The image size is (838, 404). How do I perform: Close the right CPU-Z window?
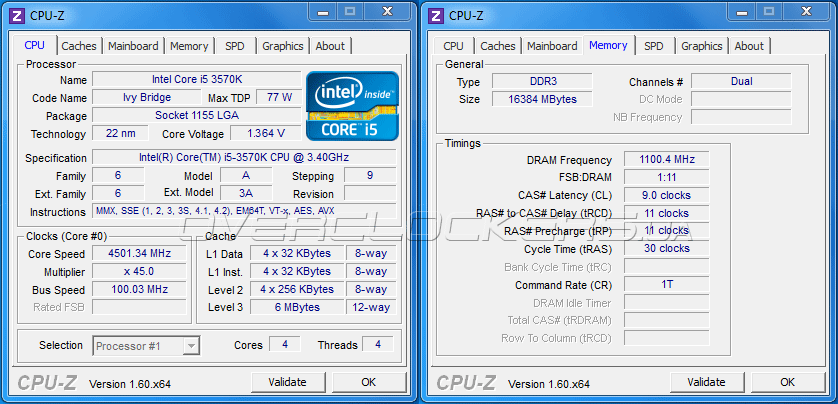point(806,11)
